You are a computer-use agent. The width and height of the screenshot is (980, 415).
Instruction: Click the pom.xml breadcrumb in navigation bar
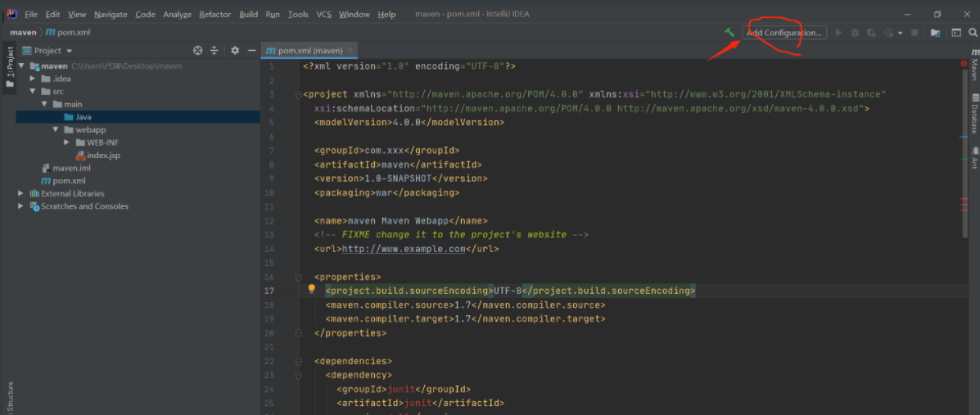click(69, 33)
